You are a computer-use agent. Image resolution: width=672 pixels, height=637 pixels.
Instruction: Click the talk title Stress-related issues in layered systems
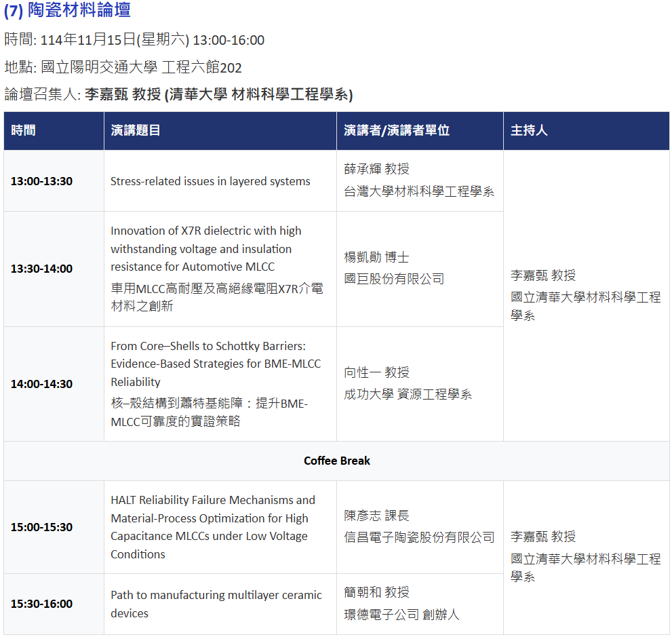(x=210, y=181)
